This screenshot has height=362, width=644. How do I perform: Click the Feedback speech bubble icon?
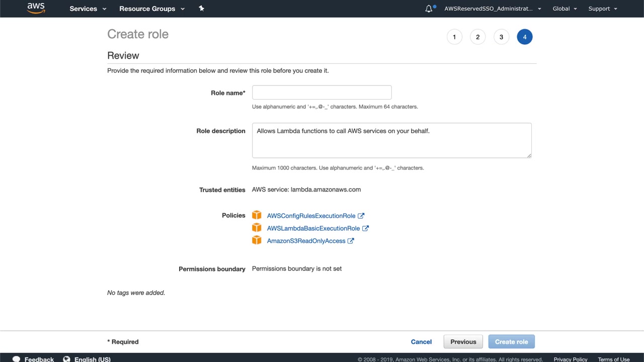click(16, 359)
